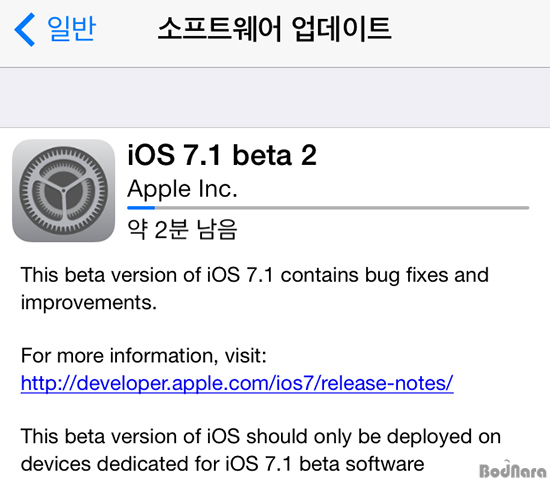Tap the 'devices dedicated for iOS 7.1 beta software' line
Screen dimensions: 550x481
coord(223,464)
